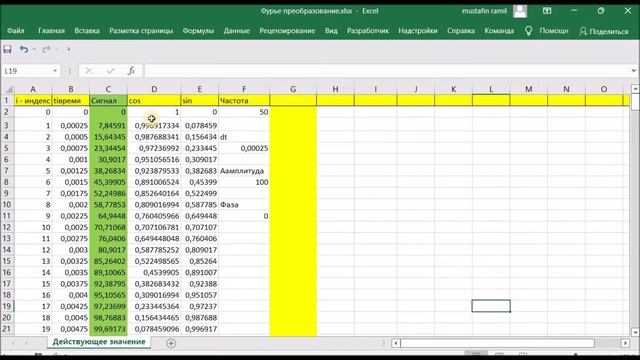The width and height of the screenshot is (640, 360).
Task: Cancel formula entry with X icon
Action: (x=89, y=71)
